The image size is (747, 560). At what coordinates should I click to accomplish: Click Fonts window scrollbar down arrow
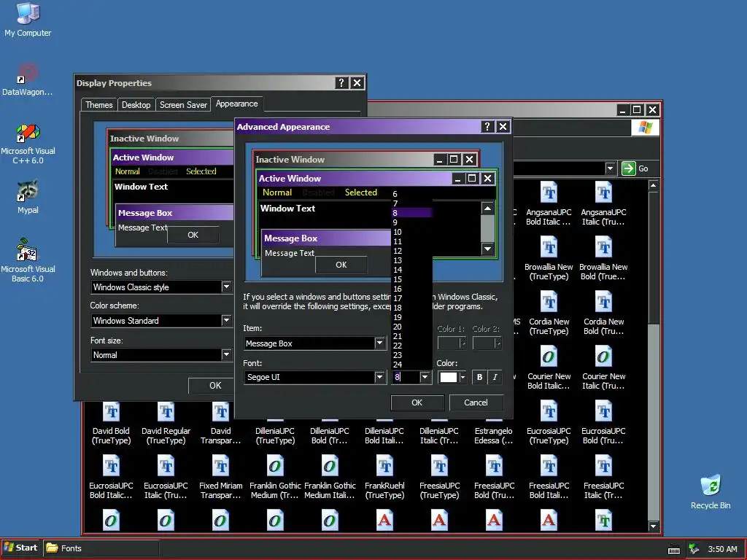click(653, 526)
